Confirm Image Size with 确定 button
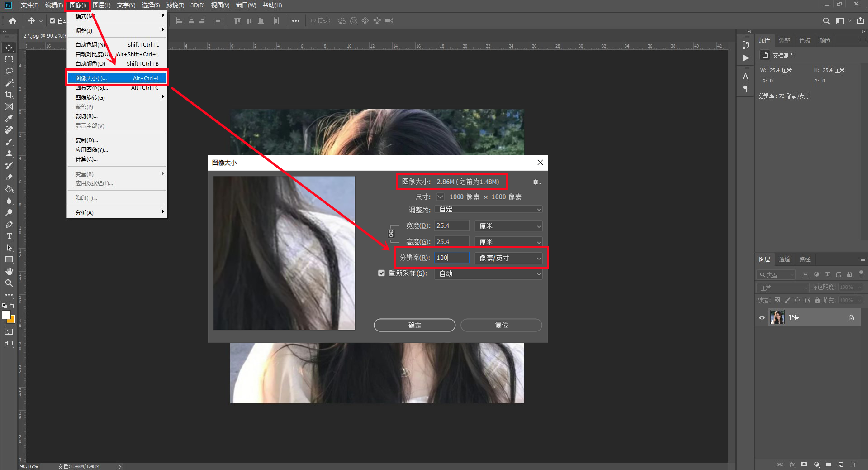Screen dimensions: 868x470 click(x=414, y=325)
